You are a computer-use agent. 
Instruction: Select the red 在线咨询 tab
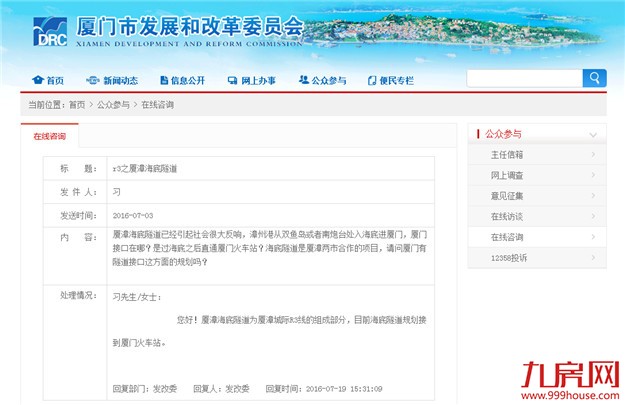49,136
